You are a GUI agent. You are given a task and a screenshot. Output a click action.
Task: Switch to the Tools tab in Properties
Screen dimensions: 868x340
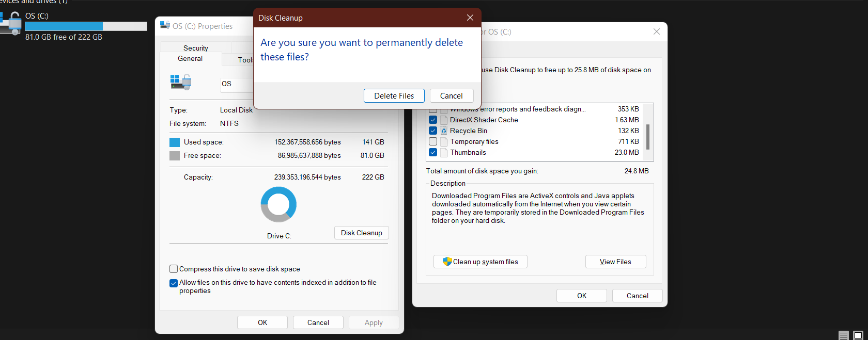(245, 60)
